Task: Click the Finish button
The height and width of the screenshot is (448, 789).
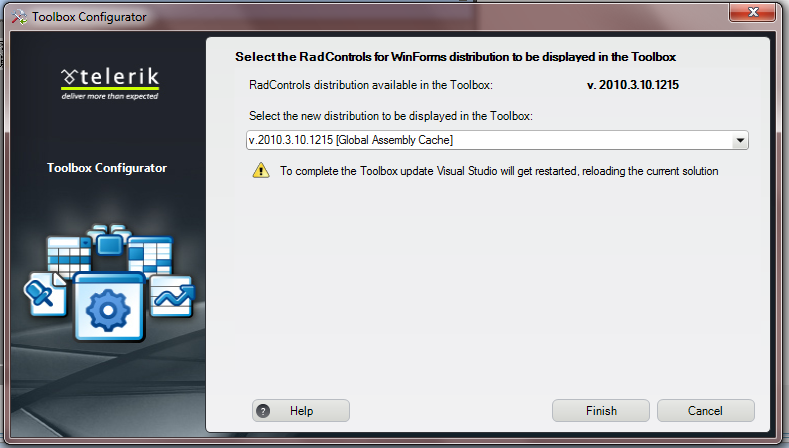Action: coord(600,411)
